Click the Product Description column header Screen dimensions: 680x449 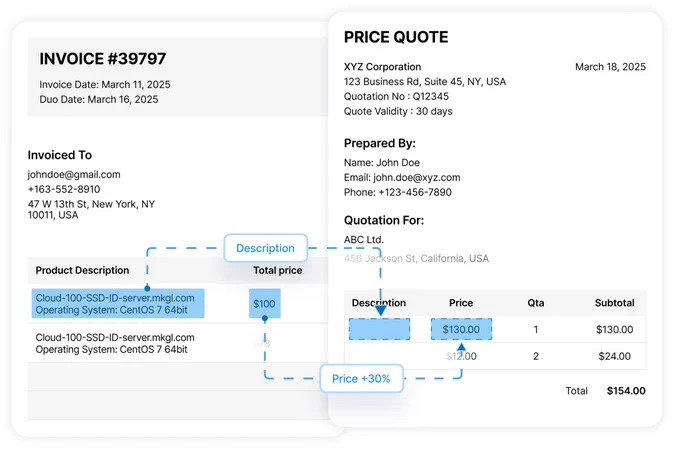tap(82, 270)
